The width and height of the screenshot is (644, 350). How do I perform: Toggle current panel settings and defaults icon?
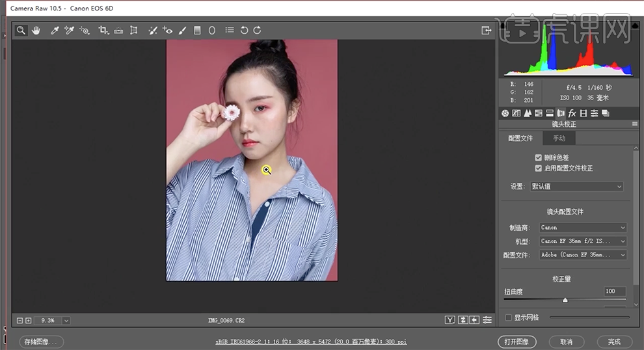coord(487,320)
